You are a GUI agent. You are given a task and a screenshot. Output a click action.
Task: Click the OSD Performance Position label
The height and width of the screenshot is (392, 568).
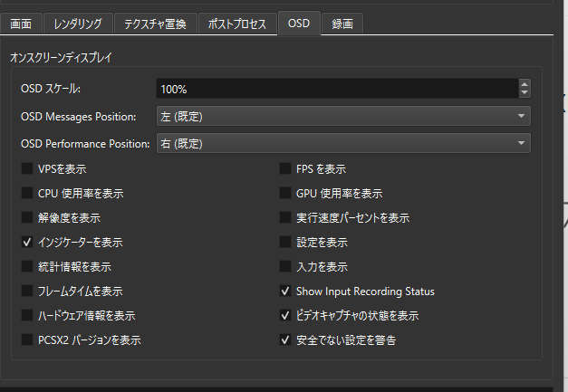click(x=85, y=144)
